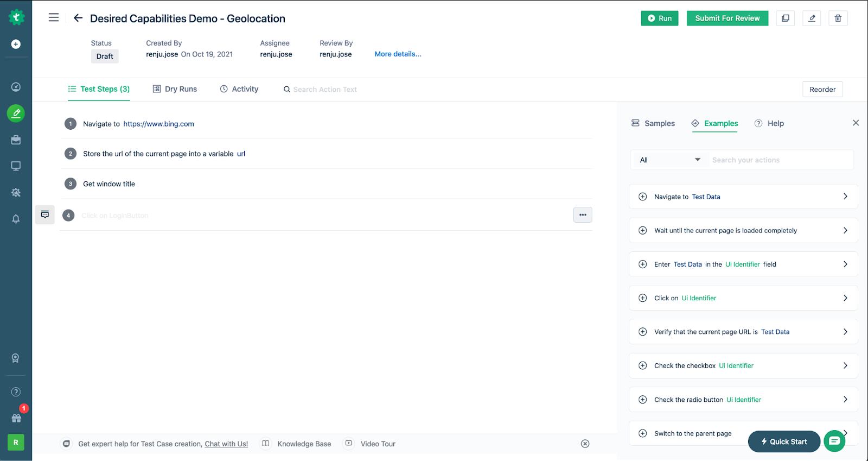Expand 'Check the radio button' chevron
The width and height of the screenshot is (868, 461).
(845, 400)
